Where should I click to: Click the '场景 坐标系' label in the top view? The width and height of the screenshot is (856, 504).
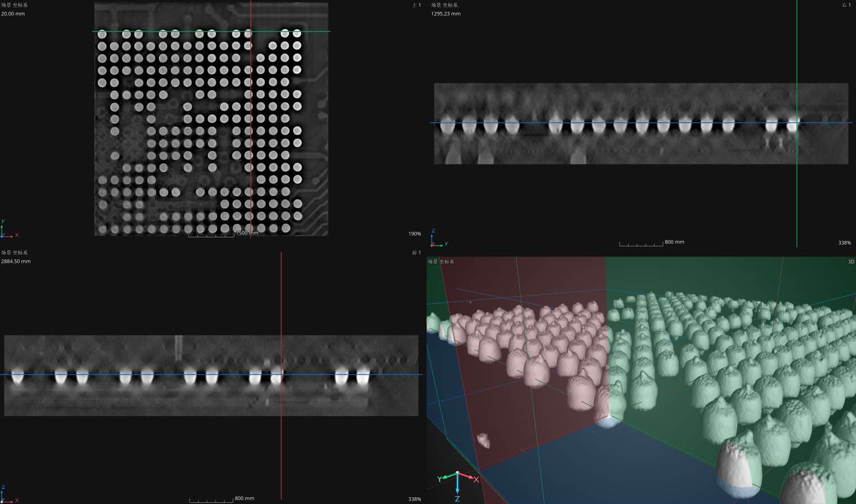tap(14, 5)
